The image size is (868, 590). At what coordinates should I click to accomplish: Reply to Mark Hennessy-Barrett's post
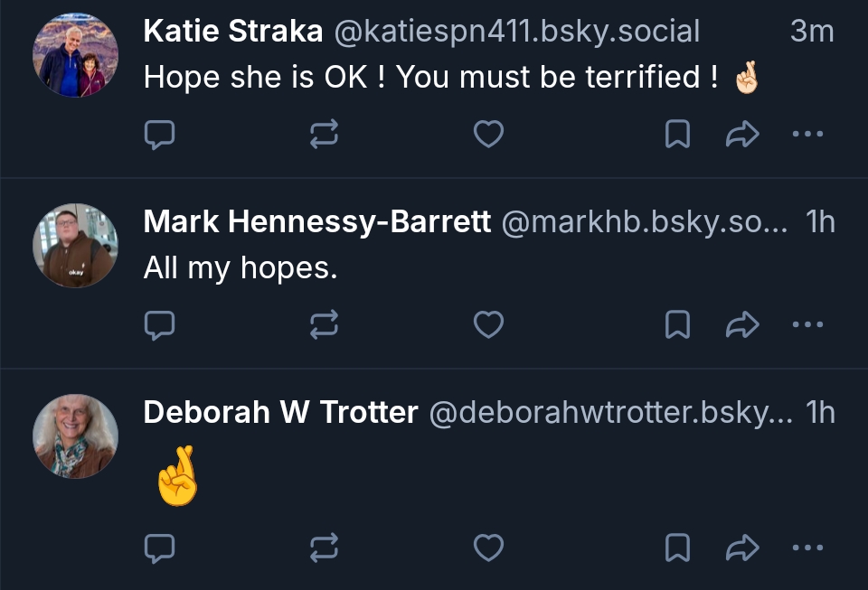point(160,324)
